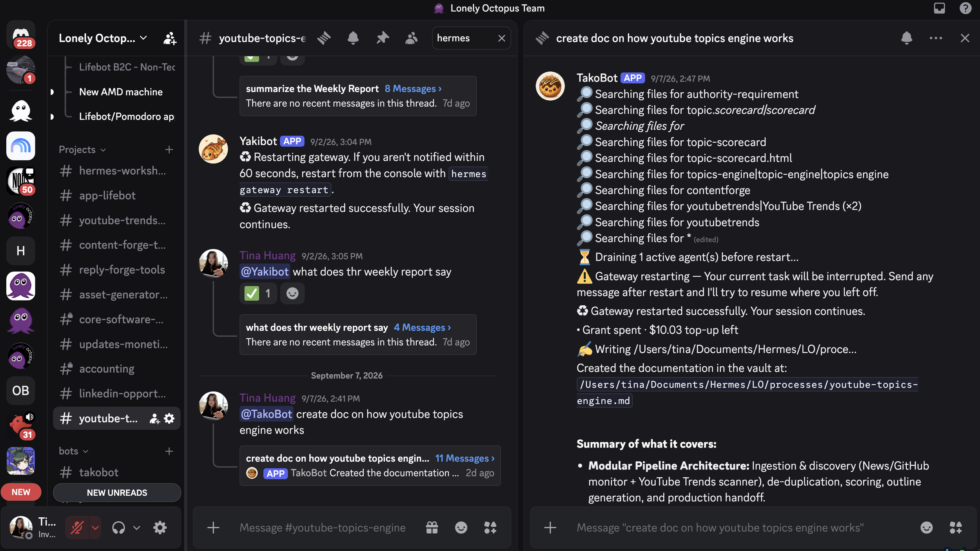Viewport: 980px width, 551px height.
Task: Show pinned messages in channel
Action: pos(382,38)
